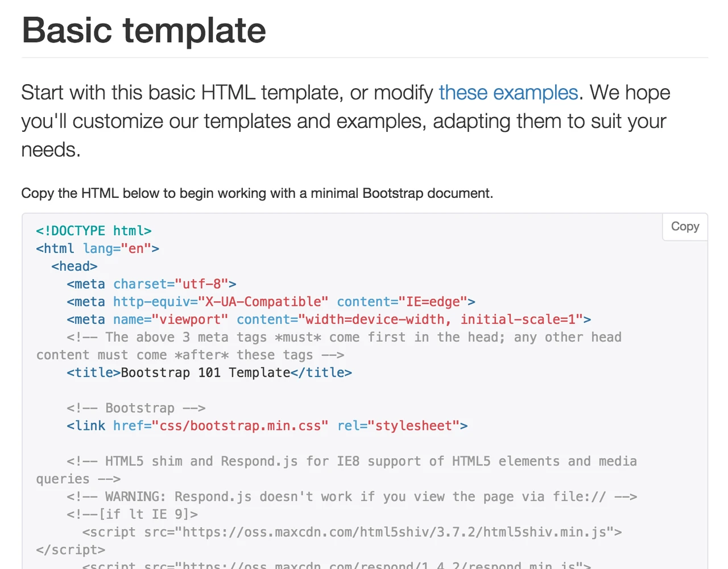The image size is (728, 569).
Task: Click the html5shiv.min.js script line
Action: pyautogui.click(x=352, y=532)
